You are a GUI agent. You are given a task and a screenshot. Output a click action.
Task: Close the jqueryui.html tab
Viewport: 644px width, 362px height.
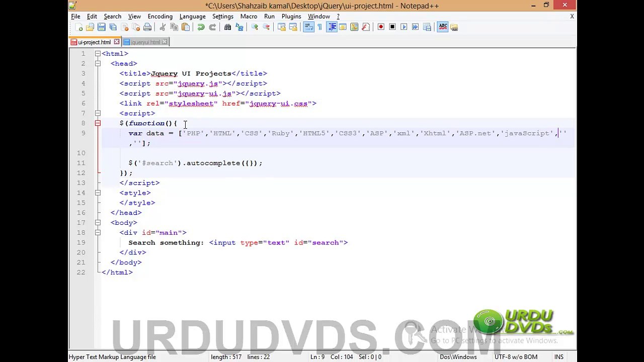pyautogui.click(x=165, y=42)
